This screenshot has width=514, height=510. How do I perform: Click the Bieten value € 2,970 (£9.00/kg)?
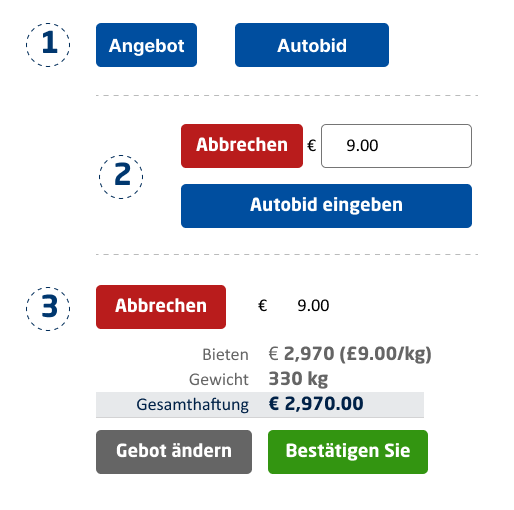[x=350, y=354]
